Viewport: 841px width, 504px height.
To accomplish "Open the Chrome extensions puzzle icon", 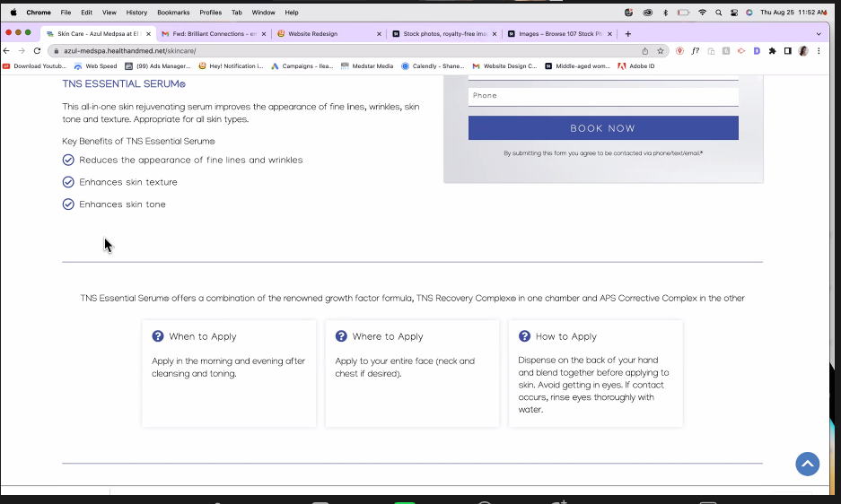I will 772,51.
